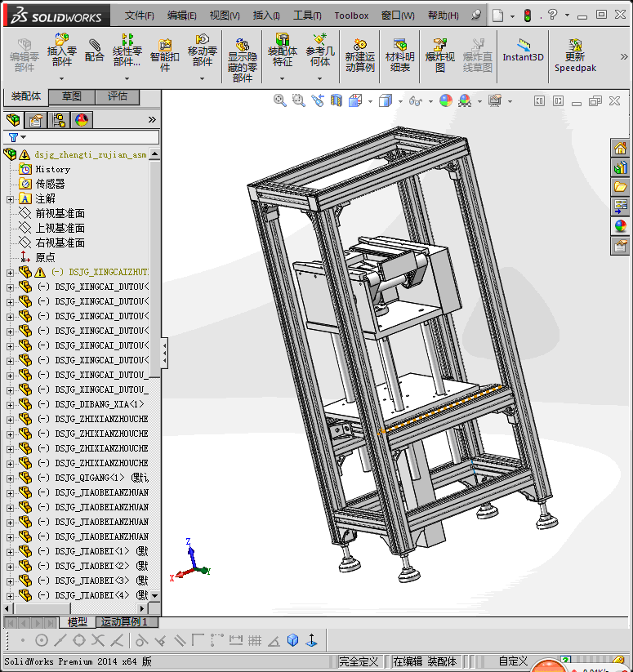Click the filter input field in tree
The image size is (633, 672).
click(91, 137)
